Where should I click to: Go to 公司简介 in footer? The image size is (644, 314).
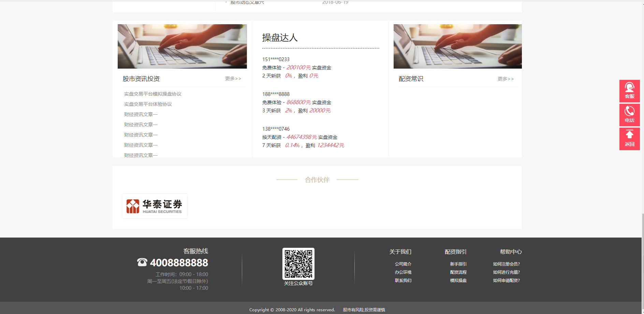coord(403,264)
